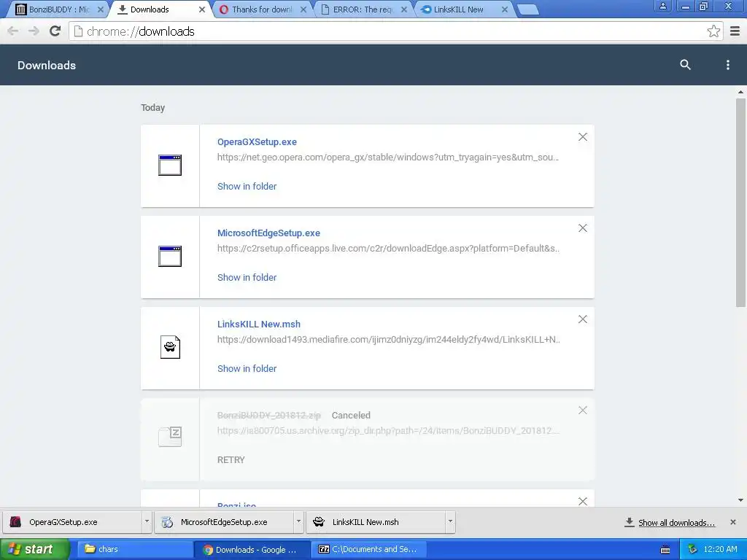
Task: Expand OperaGXSetup.exe shelf dropdown arrow
Action: [x=147, y=522]
